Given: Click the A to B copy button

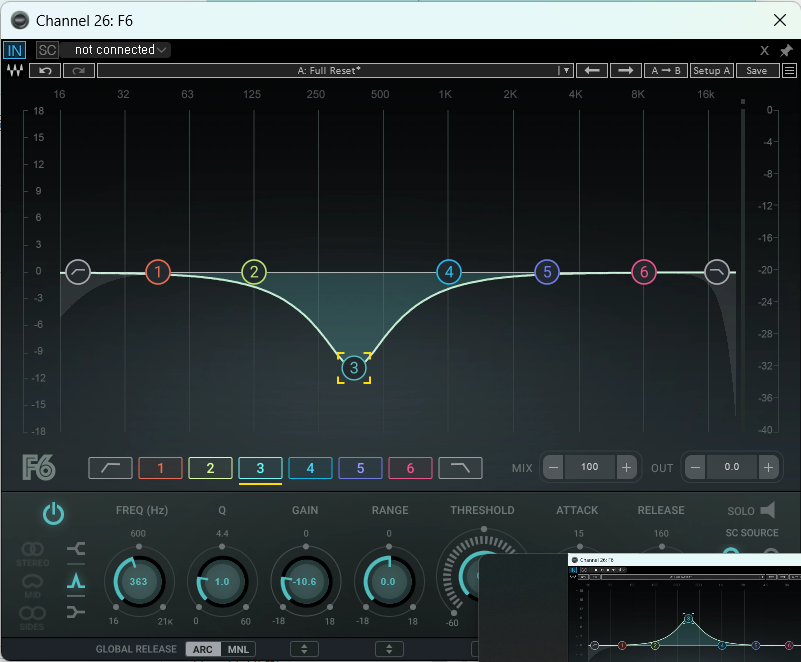Looking at the screenshot, I should point(665,71).
